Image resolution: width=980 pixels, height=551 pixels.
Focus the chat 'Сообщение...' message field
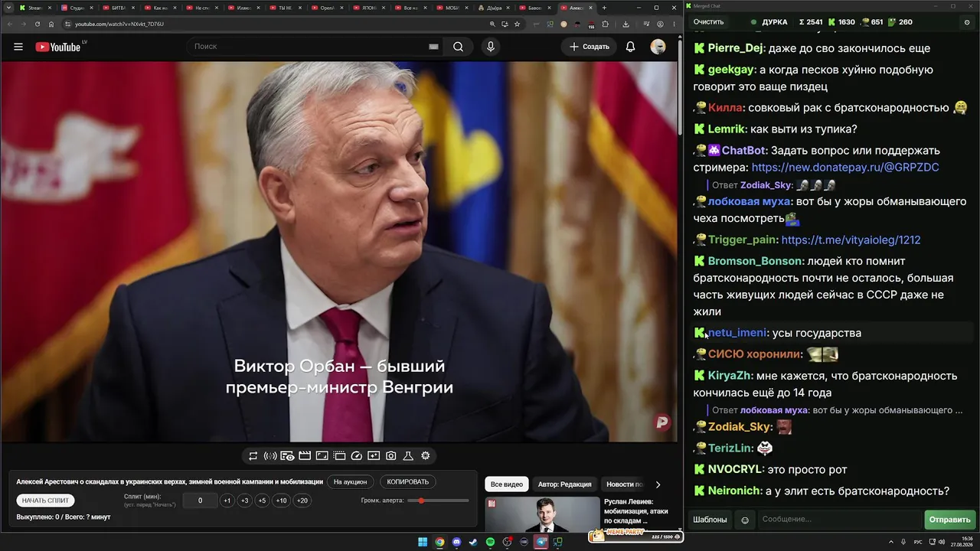[840, 520]
